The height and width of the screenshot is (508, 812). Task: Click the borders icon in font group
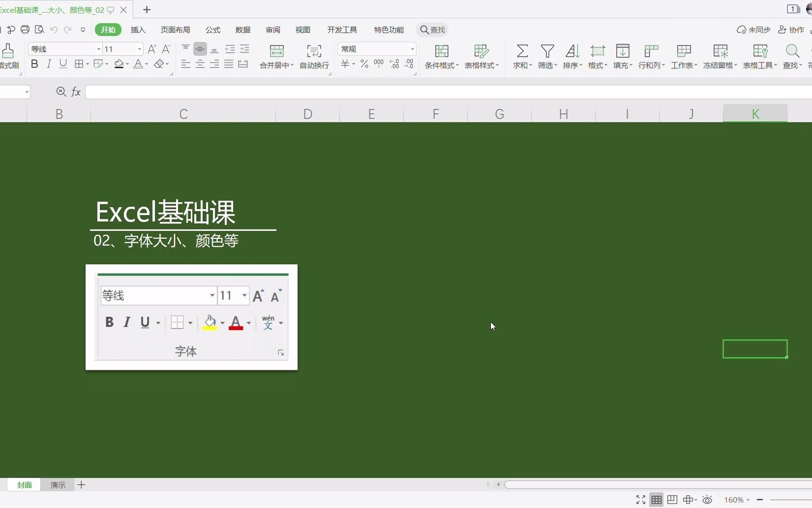click(x=79, y=64)
